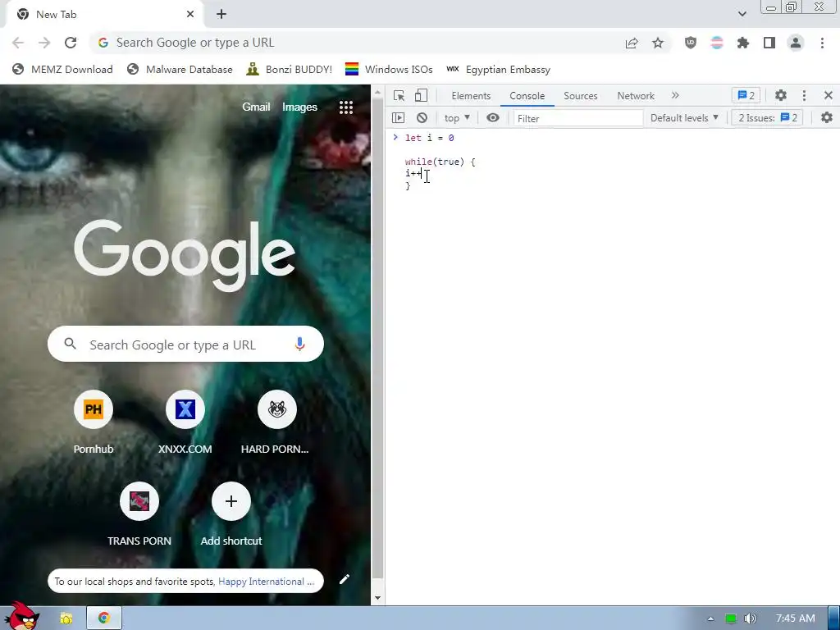
Task: Click the page scrollbar up arrow
Action: click(x=377, y=93)
